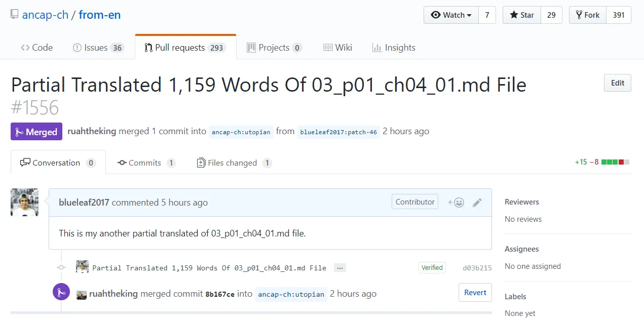Viewport: 644px width, 320px height.
Task: Open merged commit 8b167ce
Action: point(220,294)
